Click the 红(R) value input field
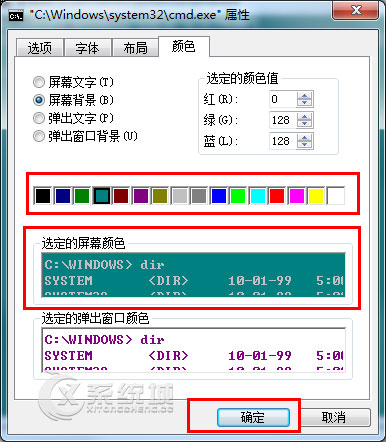Image resolution: width=386 pixels, height=442 pixels. pyautogui.click(x=283, y=99)
